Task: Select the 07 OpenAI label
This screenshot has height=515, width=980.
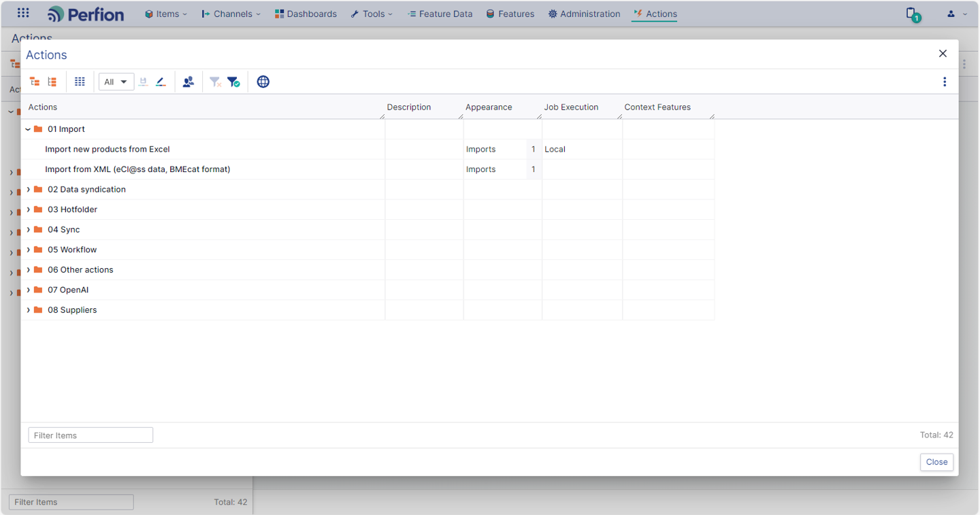Action: coord(68,290)
